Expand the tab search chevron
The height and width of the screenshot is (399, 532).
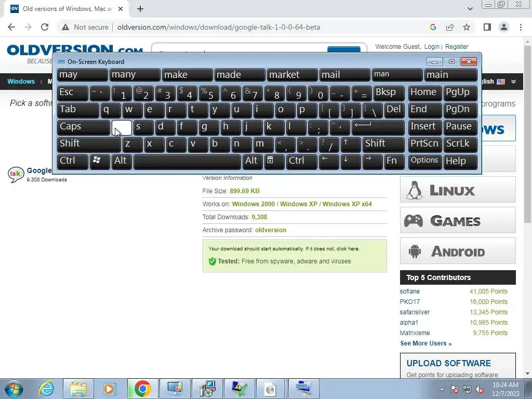pyautogui.click(x=470, y=9)
